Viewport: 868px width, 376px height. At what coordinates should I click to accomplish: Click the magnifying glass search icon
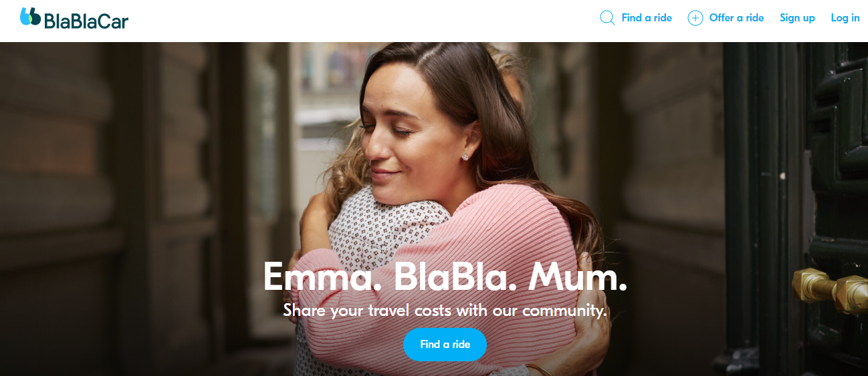pos(607,18)
